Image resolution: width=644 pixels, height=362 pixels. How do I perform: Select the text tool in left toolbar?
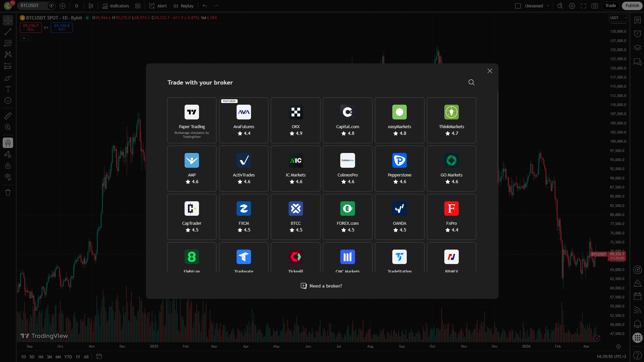pyautogui.click(x=8, y=89)
